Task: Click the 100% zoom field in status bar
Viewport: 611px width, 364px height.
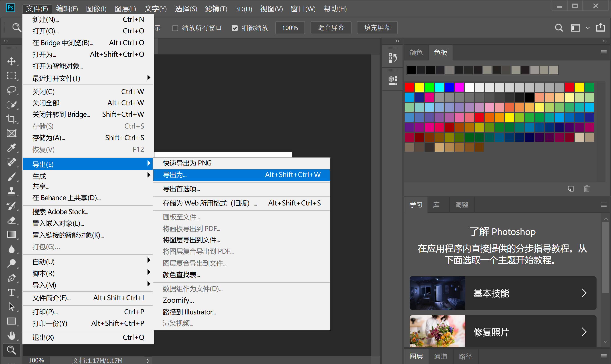Action: (x=36, y=360)
